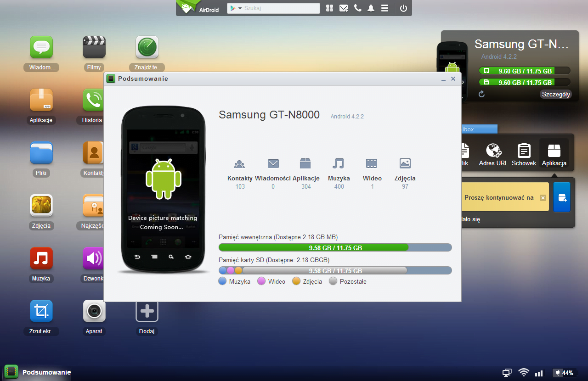The image size is (588, 381).
Task: Click the AirDroid logo in top bar
Action: click(199, 7)
